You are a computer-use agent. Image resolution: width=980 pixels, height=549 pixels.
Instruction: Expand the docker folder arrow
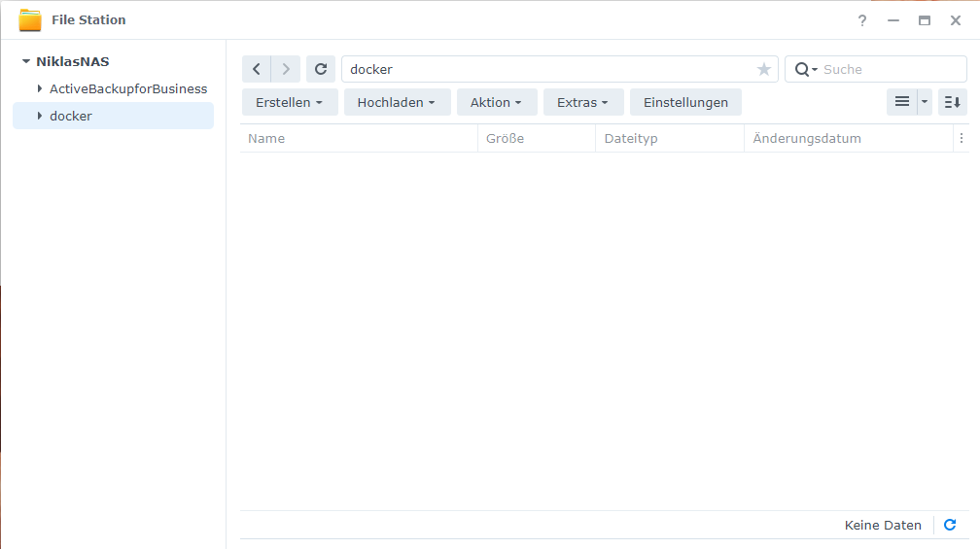click(39, 116)
